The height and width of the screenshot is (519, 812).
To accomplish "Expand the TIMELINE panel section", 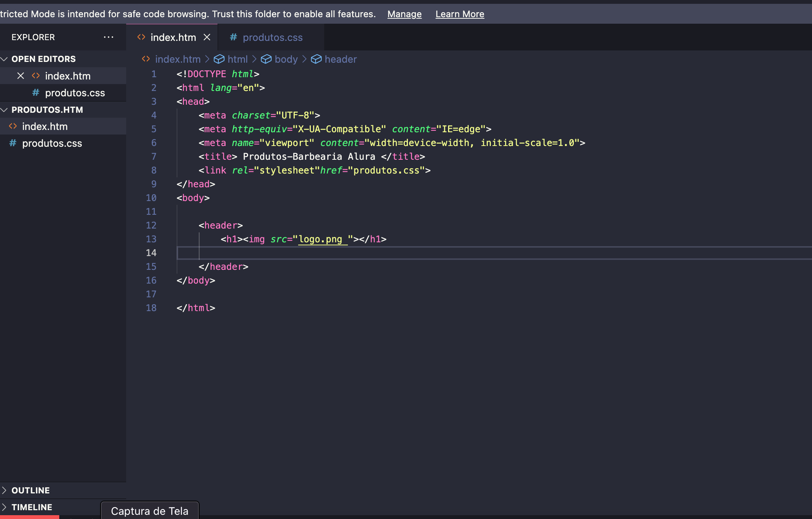I will click(32, 505).
